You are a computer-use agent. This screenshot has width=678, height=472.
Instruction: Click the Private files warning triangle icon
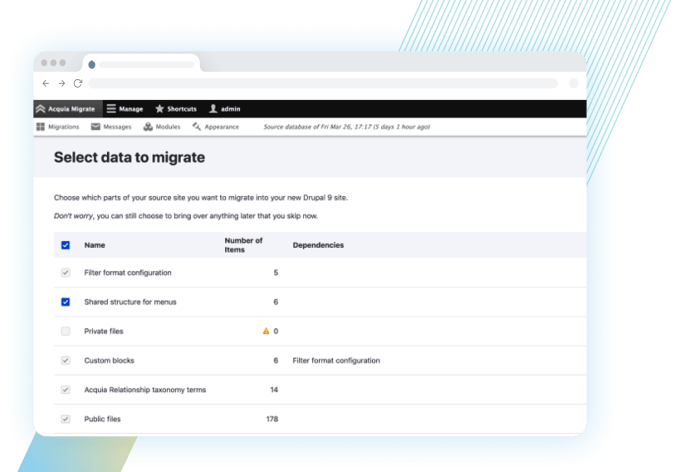click(266, 331)
